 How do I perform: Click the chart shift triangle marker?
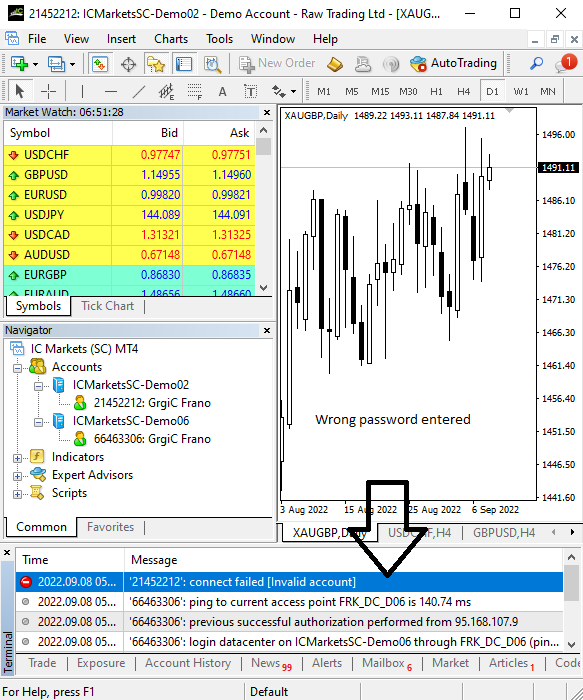tap(509, 110)
